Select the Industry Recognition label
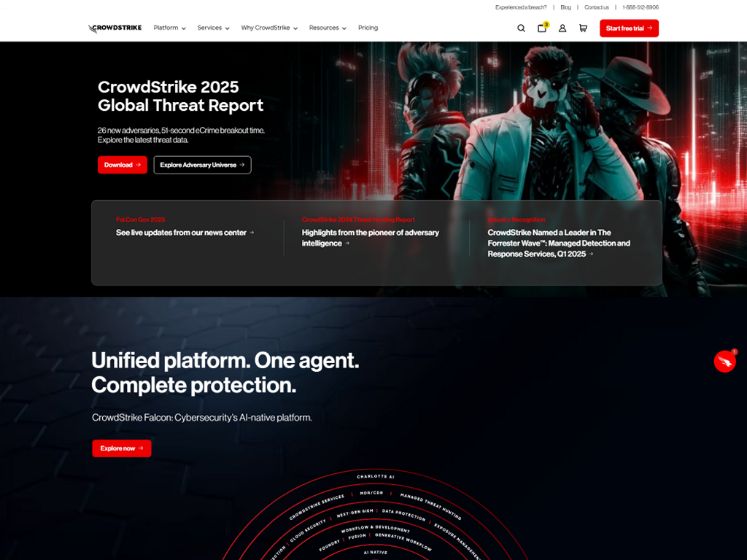Viewport: 747px width, 560px height. click(516, 219)
